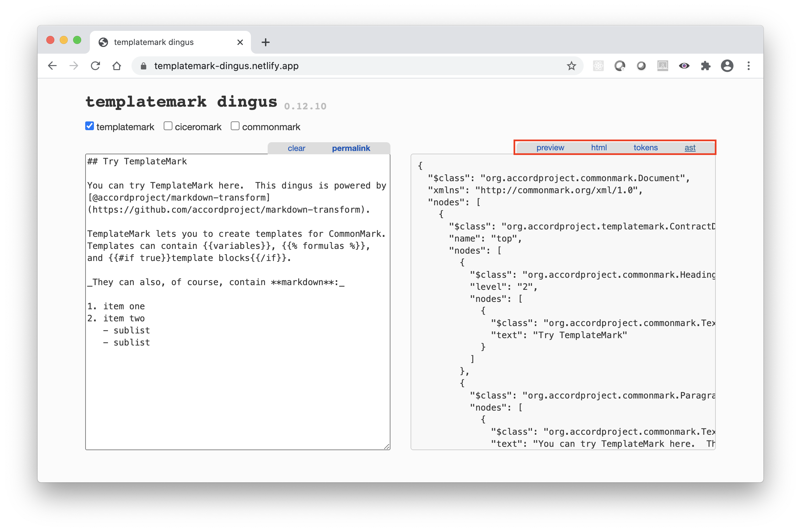The width and height of the screenshot is (801, 532).
Task: Click the 'templatemark dingus' page heading
Action: pos(181,101)
